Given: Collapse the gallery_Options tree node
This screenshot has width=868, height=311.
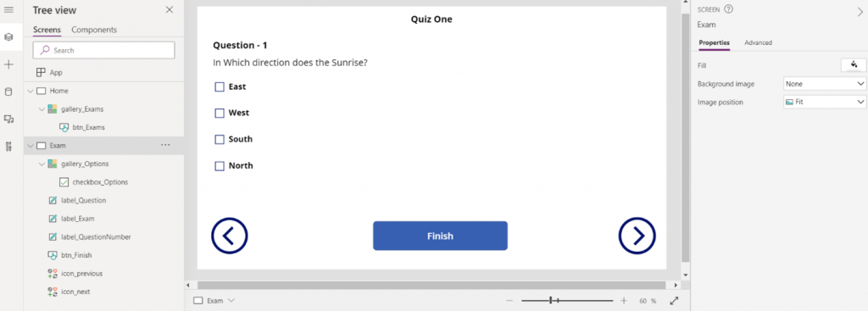Looking at the screenshot, I should coord(42,164).
